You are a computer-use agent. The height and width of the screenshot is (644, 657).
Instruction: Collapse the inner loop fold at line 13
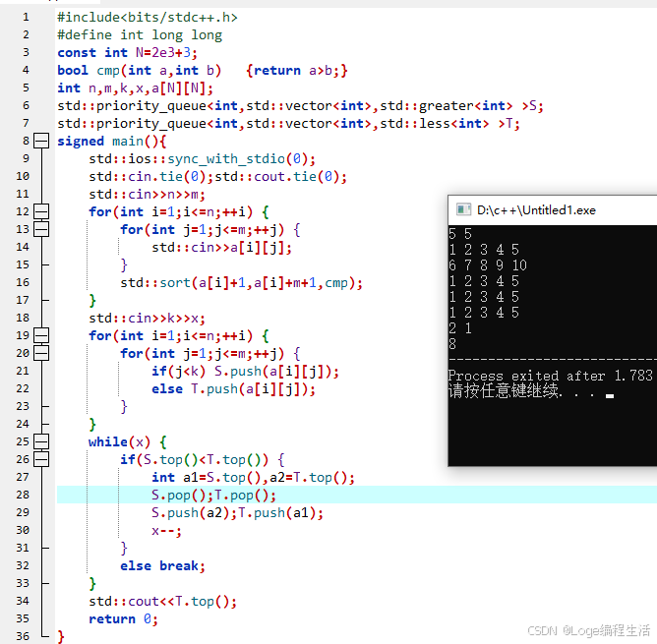(x=41, y=229)
